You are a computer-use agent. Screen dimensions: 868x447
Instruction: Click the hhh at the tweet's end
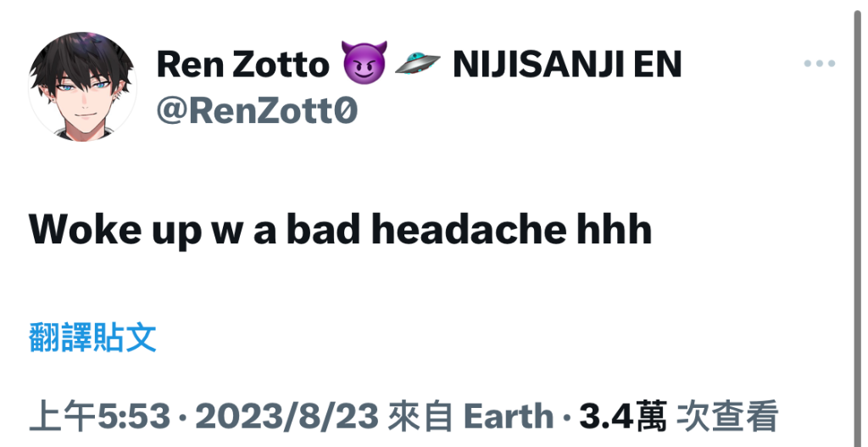pyautogui.click(x=614, y=229)
